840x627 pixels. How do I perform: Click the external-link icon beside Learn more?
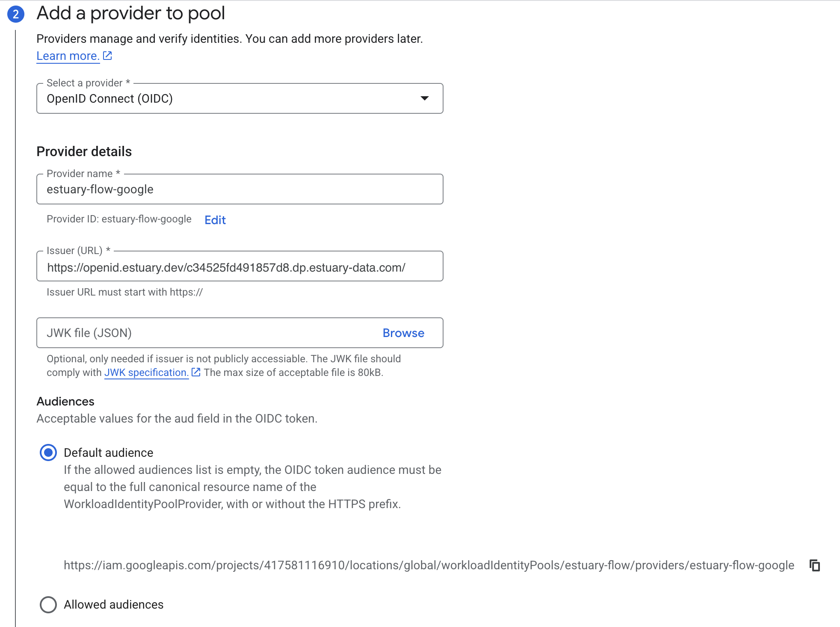point(107,55)
